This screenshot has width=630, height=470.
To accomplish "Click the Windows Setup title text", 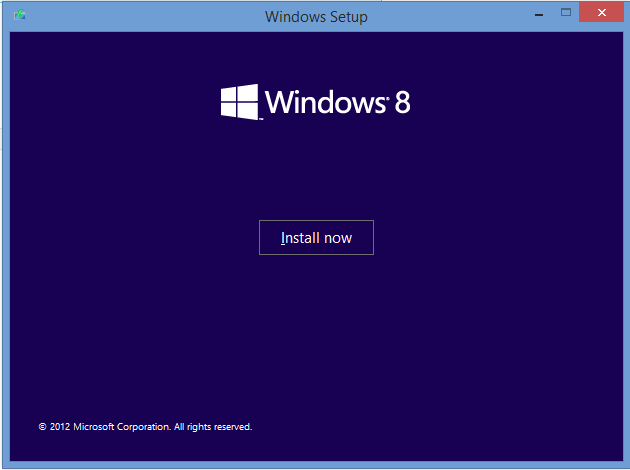I will pyautogui.click(x=316, y=17).
